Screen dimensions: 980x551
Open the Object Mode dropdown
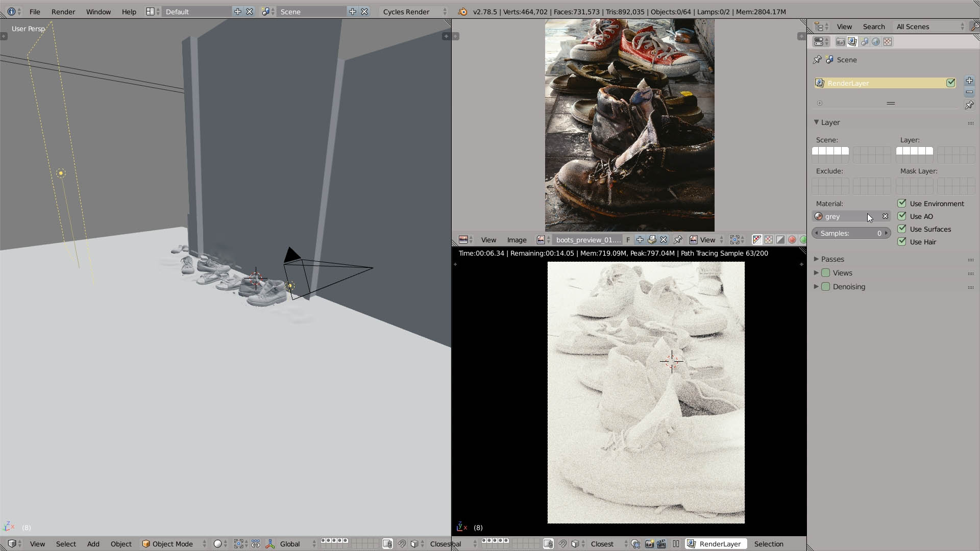(174, 544)
